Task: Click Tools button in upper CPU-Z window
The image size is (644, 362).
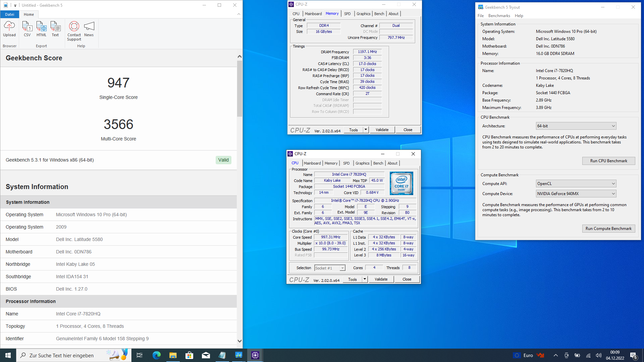Action: pos(354,130)
